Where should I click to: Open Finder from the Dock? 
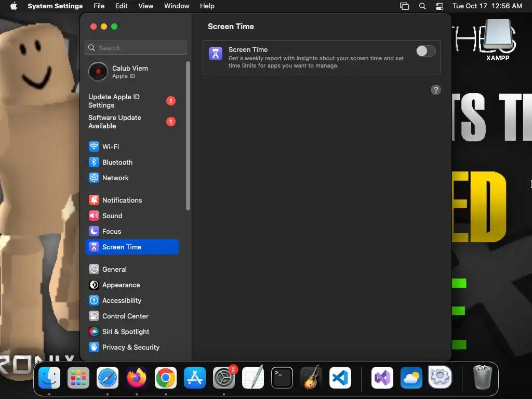point(49,378)
